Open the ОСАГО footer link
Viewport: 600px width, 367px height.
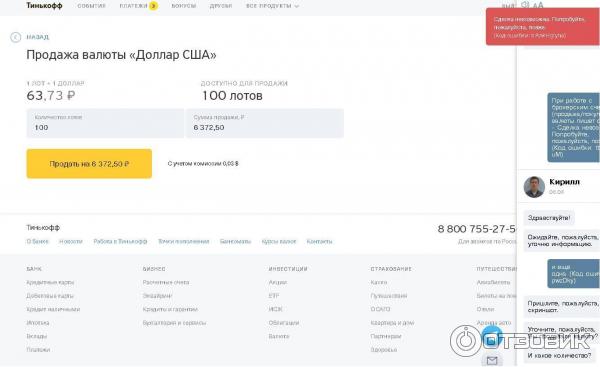click(380, 309)
